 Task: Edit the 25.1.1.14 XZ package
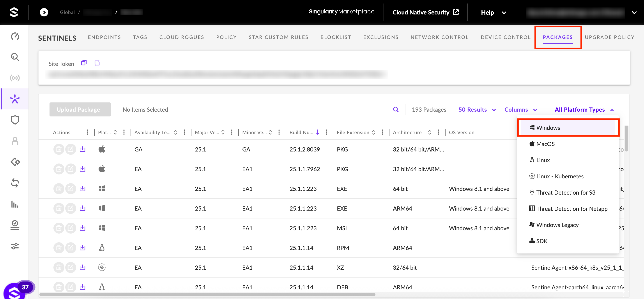[71, 267]
